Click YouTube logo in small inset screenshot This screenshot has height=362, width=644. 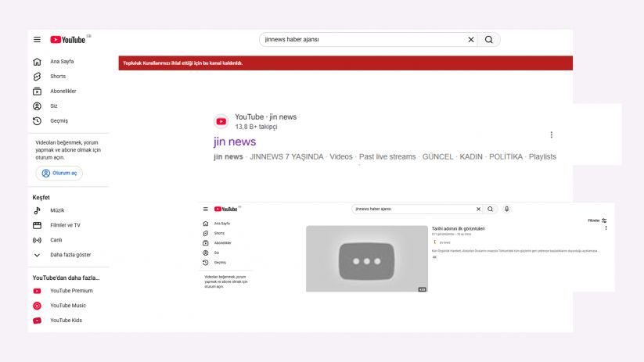click(226, 209)
